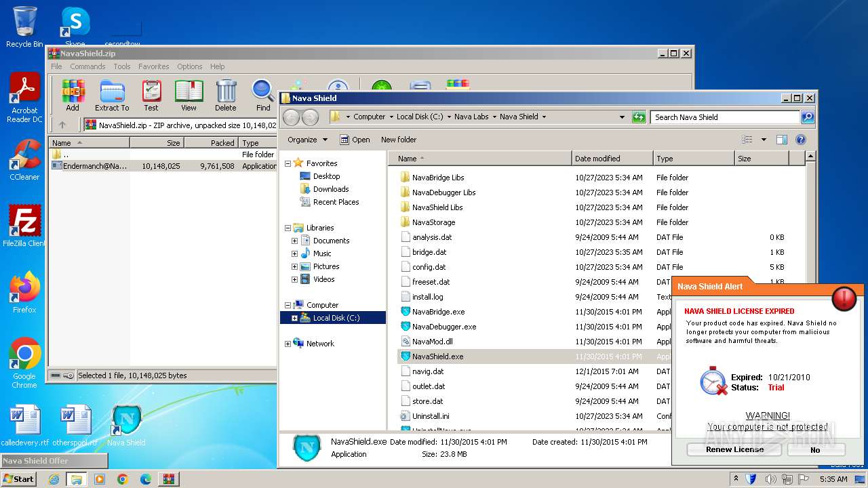Viewport: 868px width, 488px height.
Task: Open calledevery.rtf document on desktop
Action: tap(25, 425)
